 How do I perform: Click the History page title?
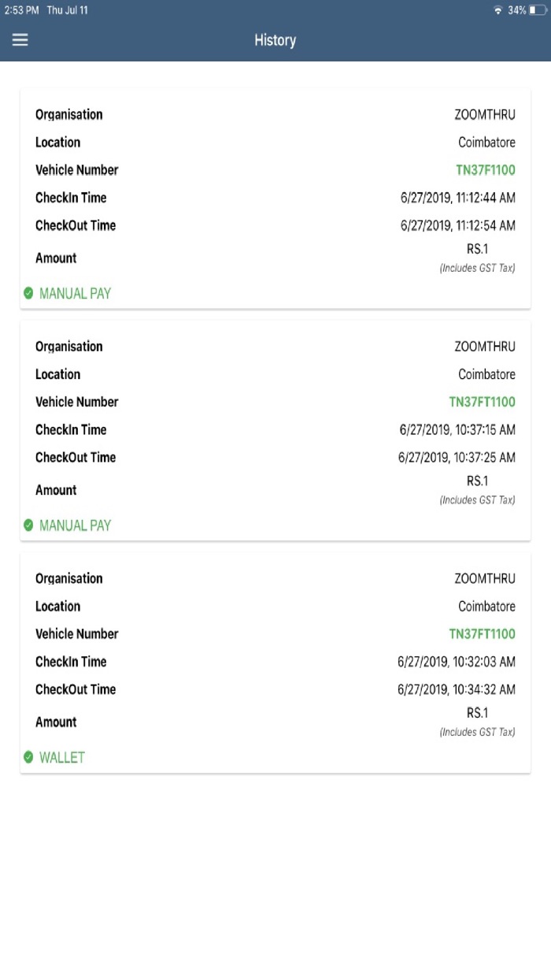(x=275, y=40)
